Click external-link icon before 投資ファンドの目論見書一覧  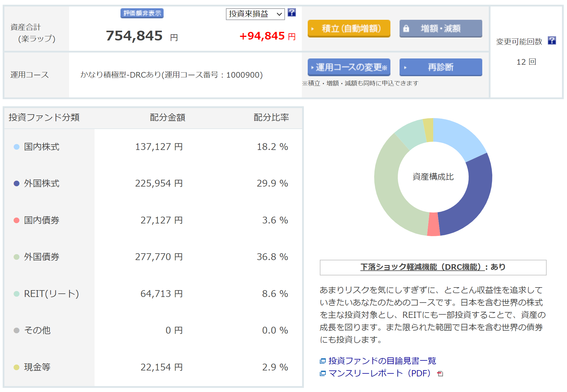[323, 361]
